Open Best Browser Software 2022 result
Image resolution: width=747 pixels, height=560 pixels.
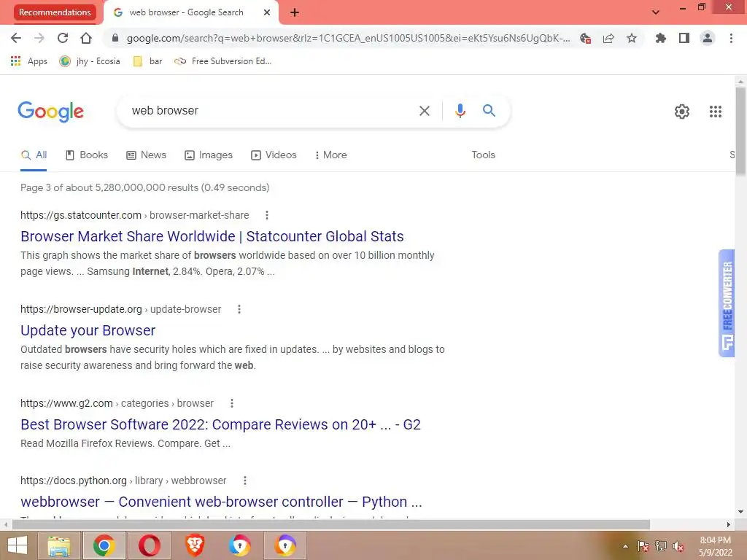pyautogui.click(x=220, y=424)
